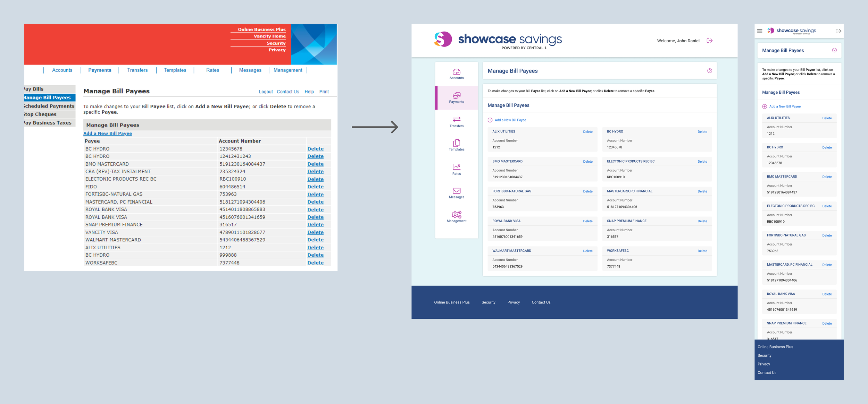Image resolution: width=868 pixels, height=404 pixels.
Task: Open Management gear icon in desktop redesign sidebar
Action: coord(456,215)
